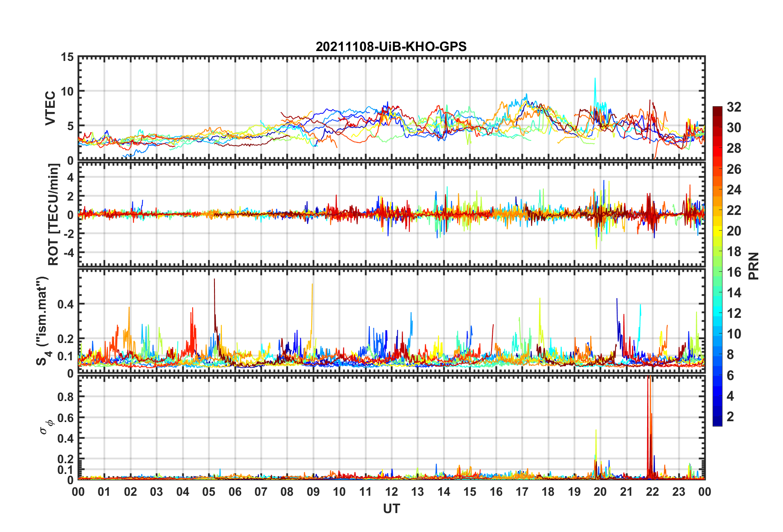
Task: Click VTEC y-axis tick 15
Action: (x=68, y=57)
